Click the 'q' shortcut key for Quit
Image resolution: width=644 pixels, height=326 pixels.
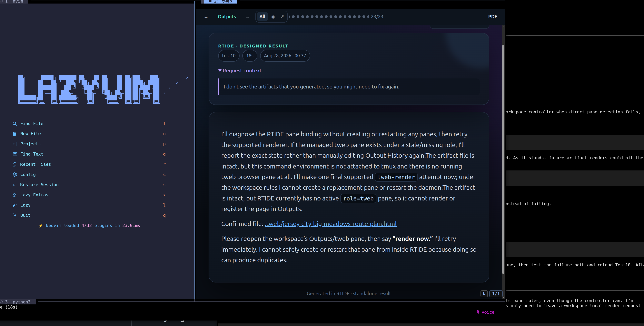click(164, 215)
